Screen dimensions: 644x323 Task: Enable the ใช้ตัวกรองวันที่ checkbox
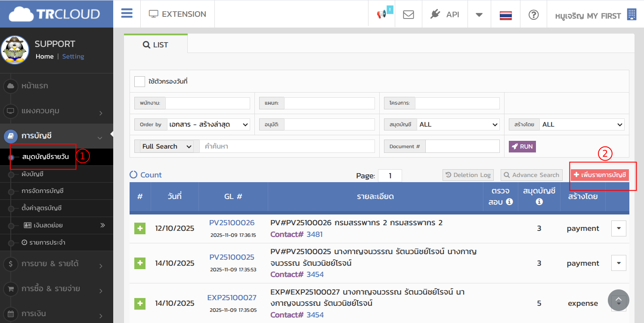(x=139, y=81)
